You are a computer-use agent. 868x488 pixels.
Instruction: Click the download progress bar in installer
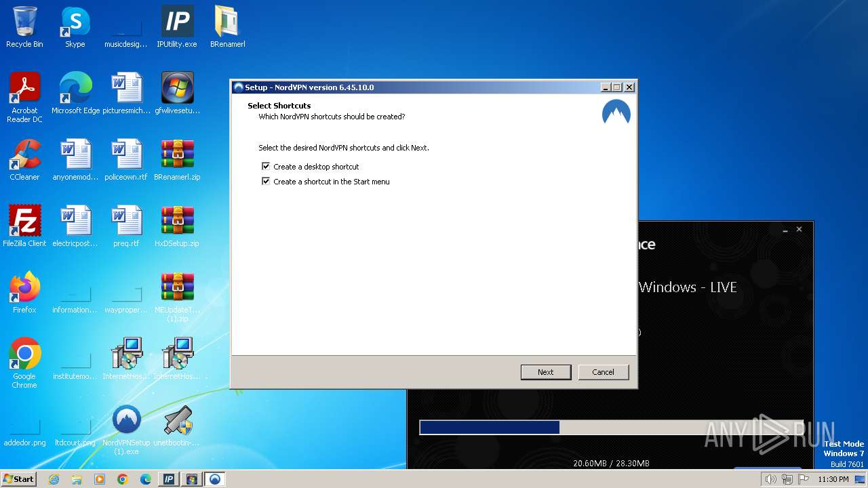coord(612,427)
